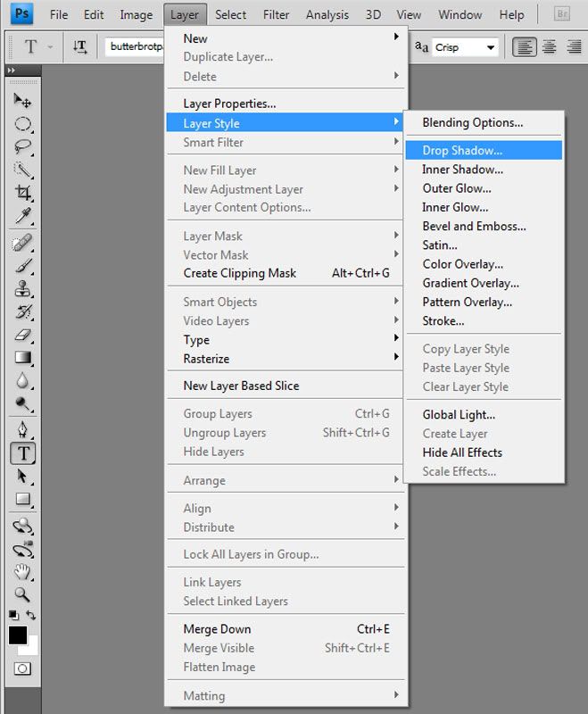The image size is (588, 714).
Task: Toggle Quick Mask mode
Action: (22, 668)
